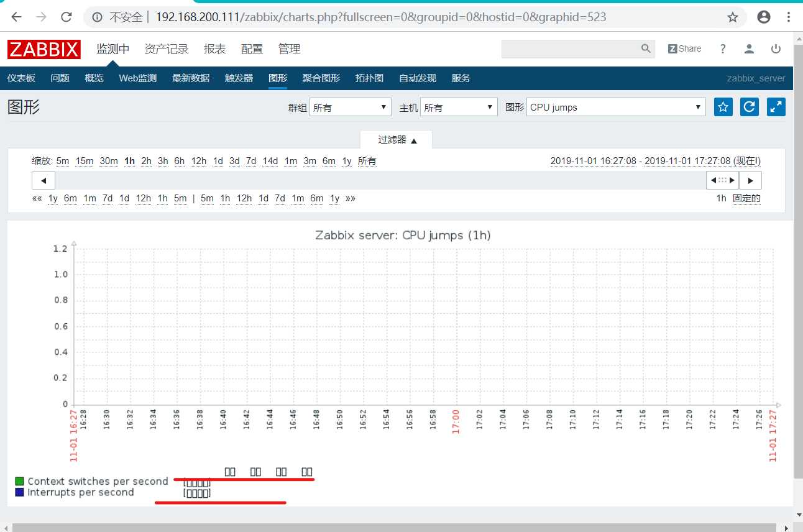Open 监测中 main menu

coord(113,49)
